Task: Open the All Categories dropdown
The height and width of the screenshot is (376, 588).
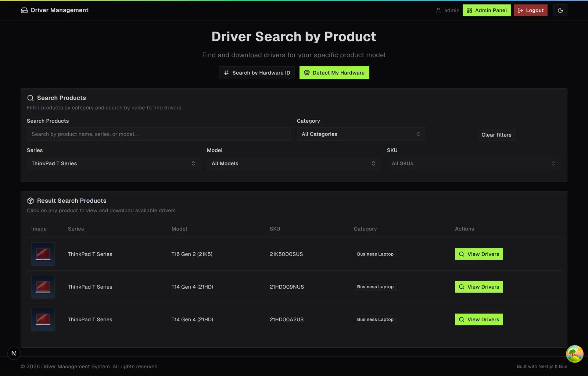Action: click(362, 134)
